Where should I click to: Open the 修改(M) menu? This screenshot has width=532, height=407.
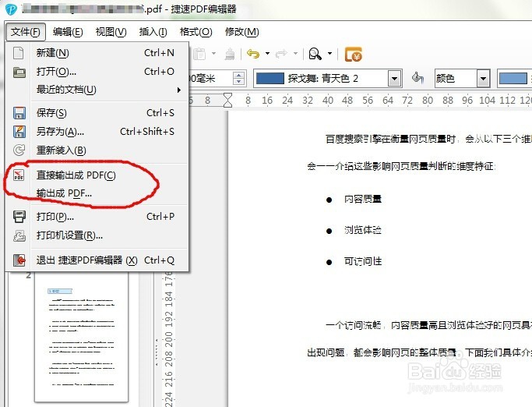coord(242,32)
